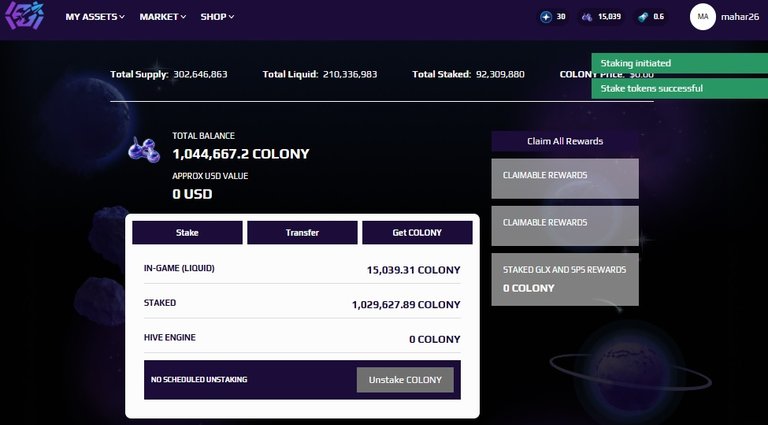Click the Genesis League logo in header

[x=24, y=16]
